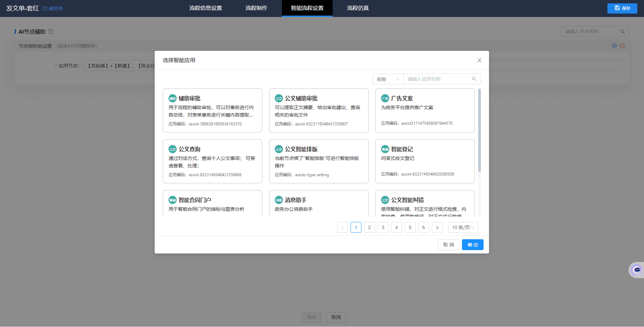Click app code askdo-type-setting

point(312,175)
